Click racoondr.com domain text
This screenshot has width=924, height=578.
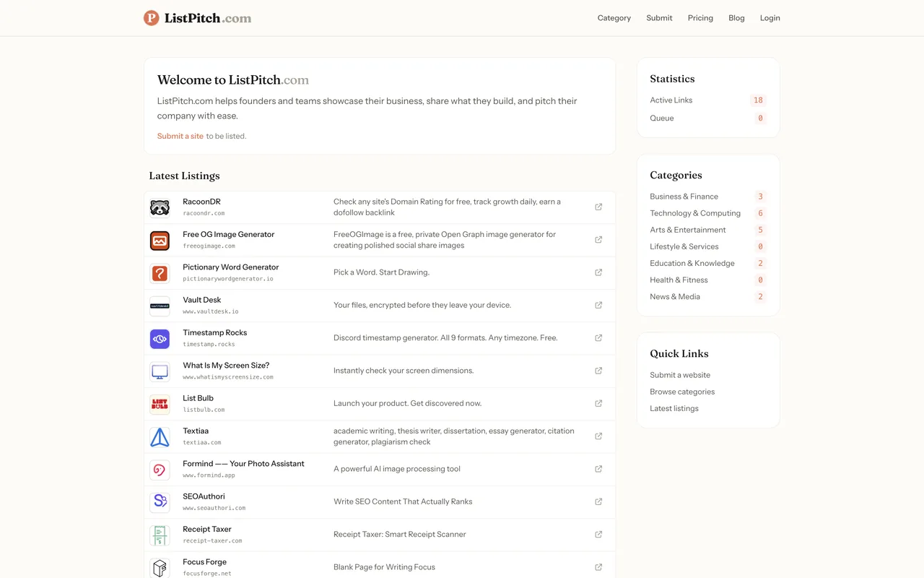pos(204,214)
